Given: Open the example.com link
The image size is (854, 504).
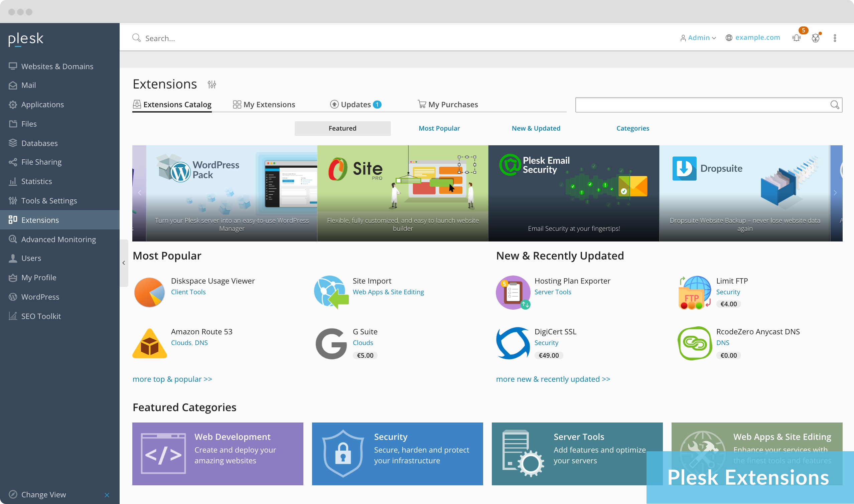Looking at the screenshot, I should (x=757, y=38).
